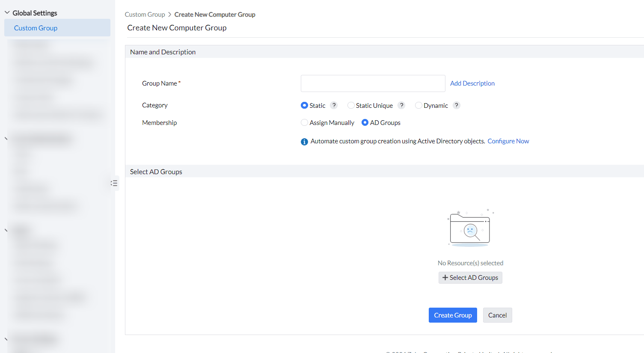This screenshot has height=353, width=644.
Task: Choose the AD Groups membership radio
Action: [365, 122]
